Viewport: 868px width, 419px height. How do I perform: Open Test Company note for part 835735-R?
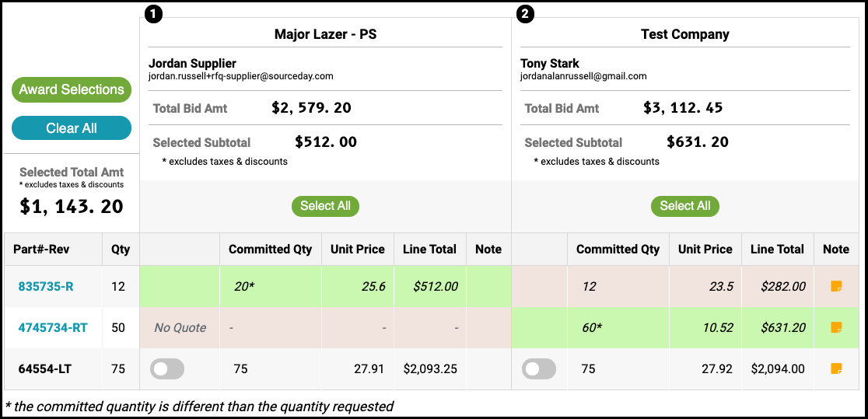point(836,286)
